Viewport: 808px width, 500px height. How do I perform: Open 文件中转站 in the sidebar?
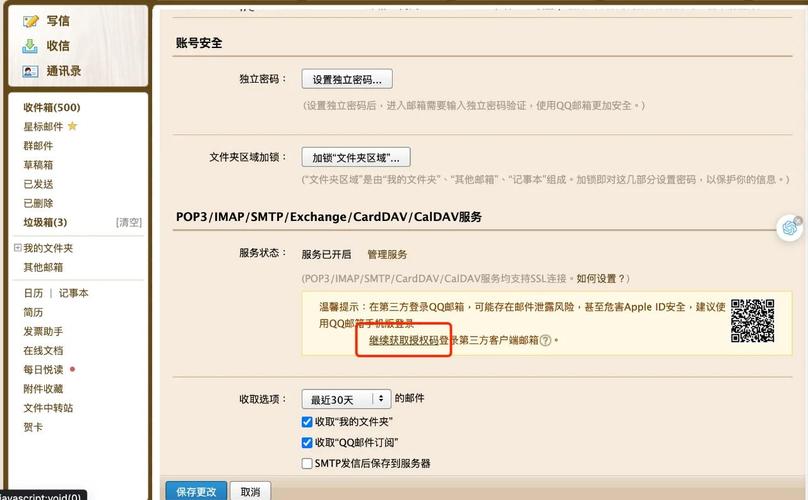tap(48, 408)
